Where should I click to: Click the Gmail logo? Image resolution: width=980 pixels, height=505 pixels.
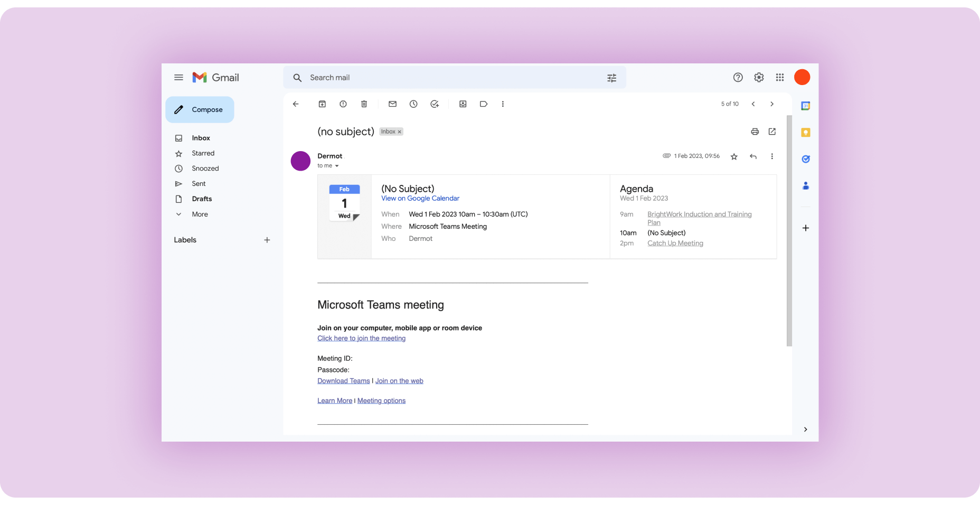click(x=215, y=78)
